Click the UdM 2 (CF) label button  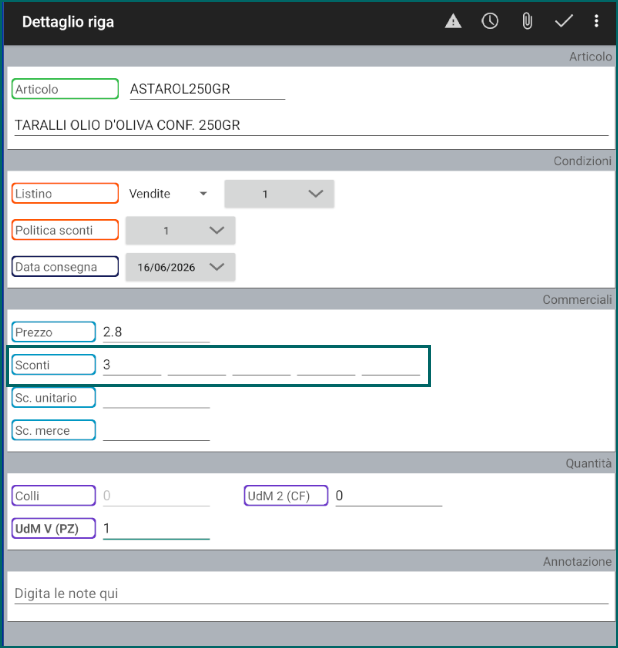pos(286,496)
